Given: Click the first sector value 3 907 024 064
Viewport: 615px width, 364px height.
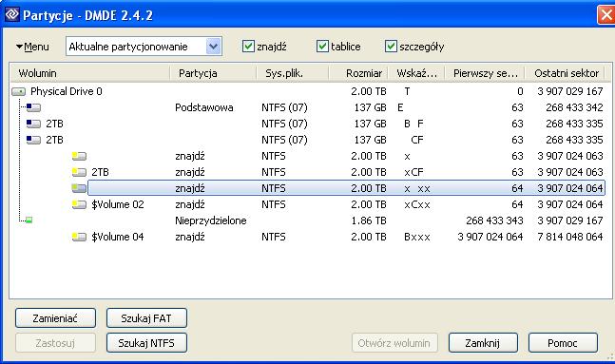Looking at the screenshot, I should point(490,237).
